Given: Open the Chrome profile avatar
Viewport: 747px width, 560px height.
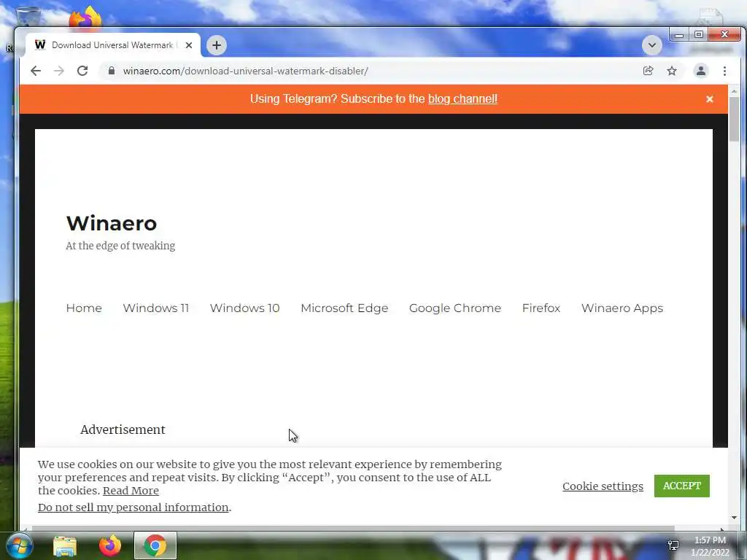Looking at the screenshot, I should (x=701, y=71).
